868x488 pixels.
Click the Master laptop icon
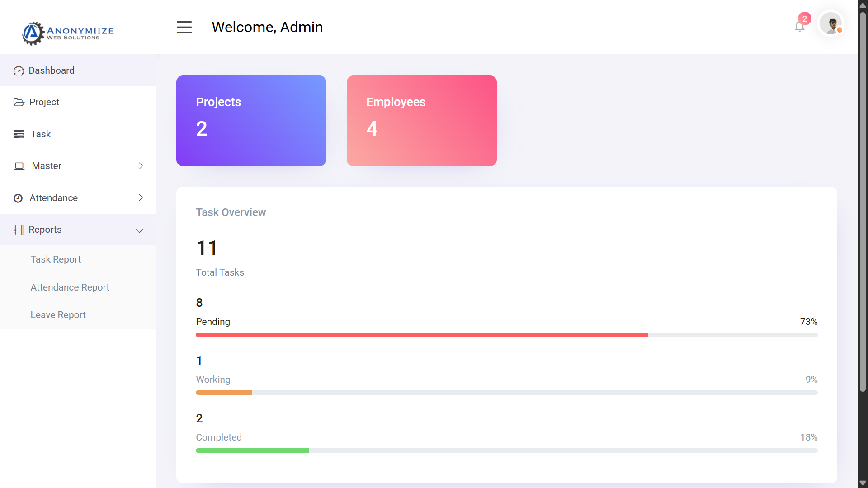click(x=19, y=166)
